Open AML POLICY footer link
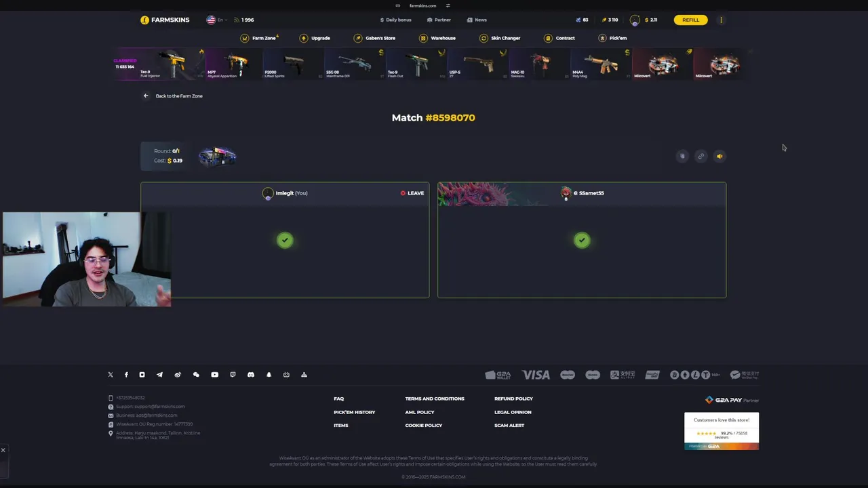This screenshot has height=488, width=868. click(x=420, y=412)
